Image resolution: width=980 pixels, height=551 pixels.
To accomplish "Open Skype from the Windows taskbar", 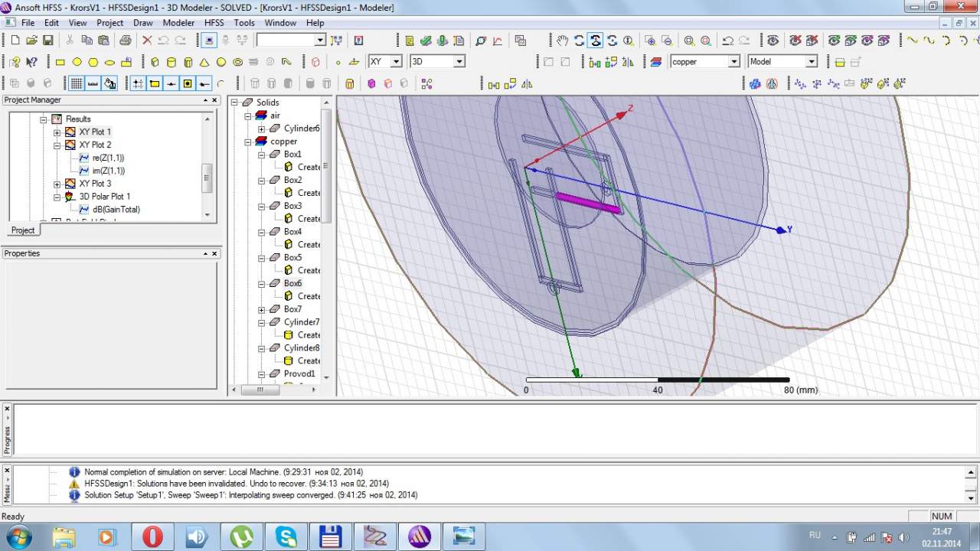I will tap(286, 536).
